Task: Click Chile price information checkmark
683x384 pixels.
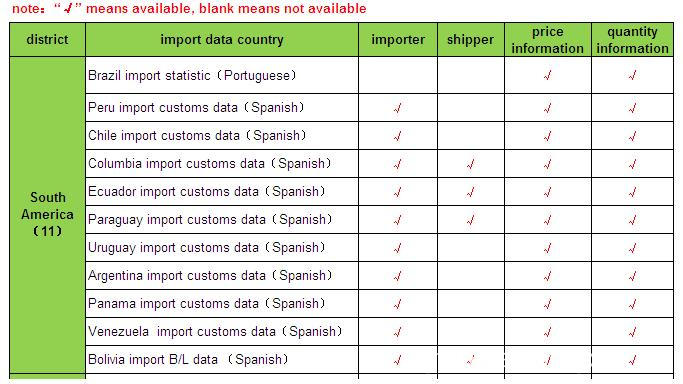Action: click(548, 136)
